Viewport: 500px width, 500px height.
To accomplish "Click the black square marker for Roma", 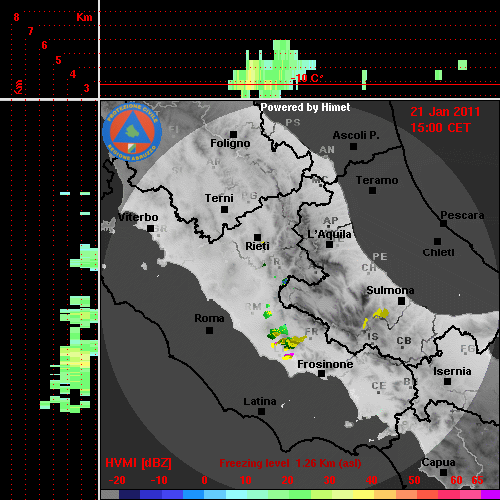I will point(209,330).
